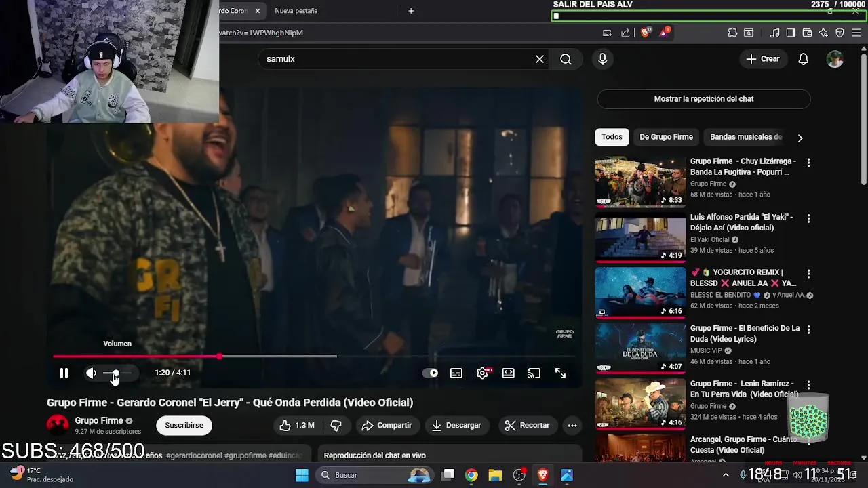The height and width of the screenshot is (488, 868).
Task: Click the #grupofirme hashtag
Action: 245,455
